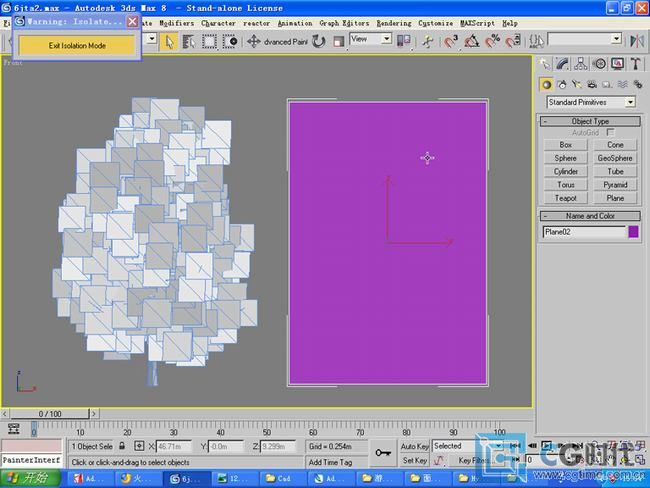The height and width of the screenshot is (488, 650).
Task: Create a Box primitive
Action: (x=565, y=145)
